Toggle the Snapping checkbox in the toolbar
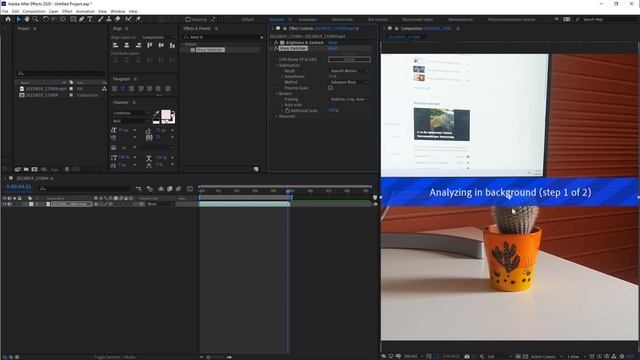The height and width of the screenshot is (360, 640). click(x=188, y=19)
